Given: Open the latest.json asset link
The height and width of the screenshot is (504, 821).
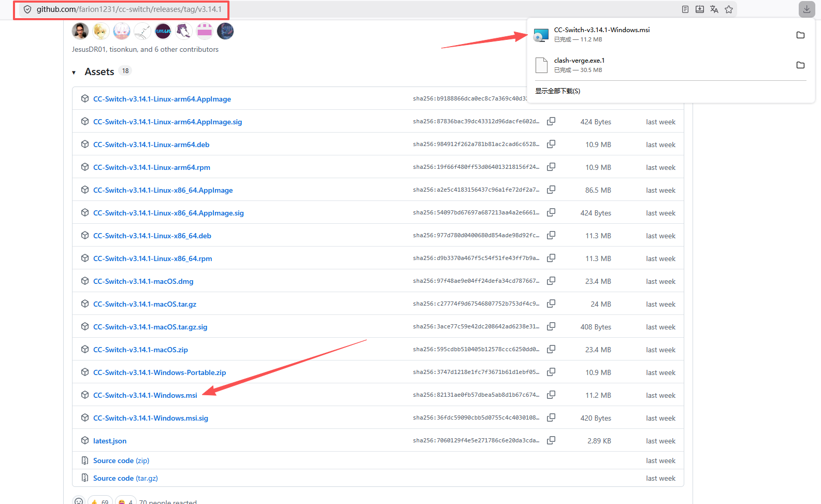Looking at the screenshot, I should (x=110, y=441).
